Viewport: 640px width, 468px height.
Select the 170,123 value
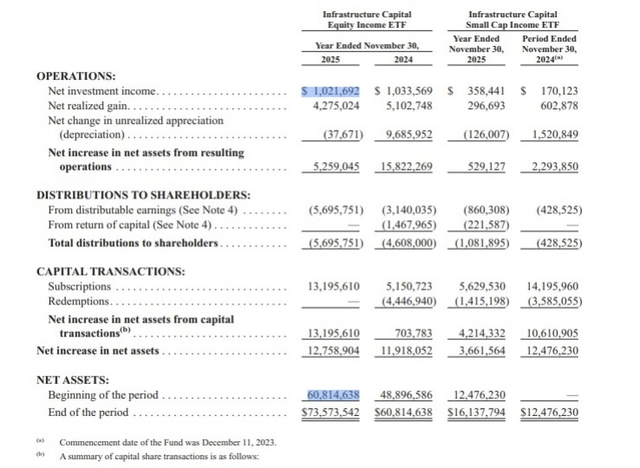coord(560,91)
